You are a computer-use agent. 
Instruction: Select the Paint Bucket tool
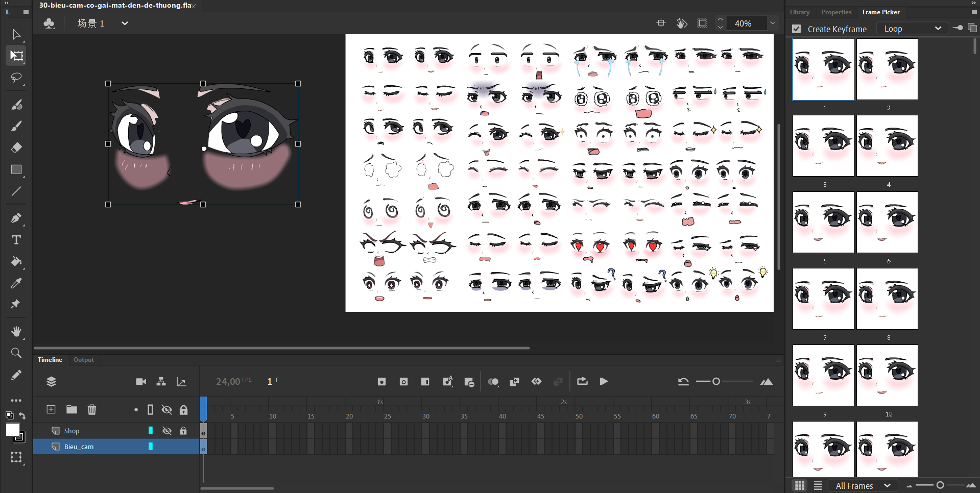click(16, 262)
